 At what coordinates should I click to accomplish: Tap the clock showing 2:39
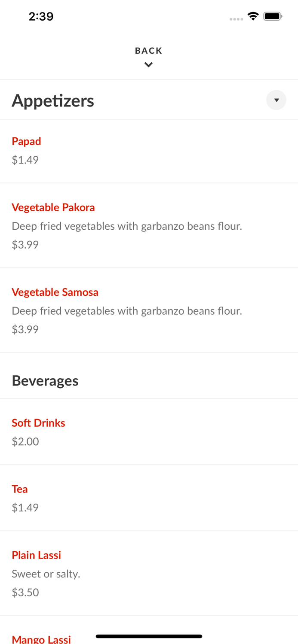click(x=41, y=16)
